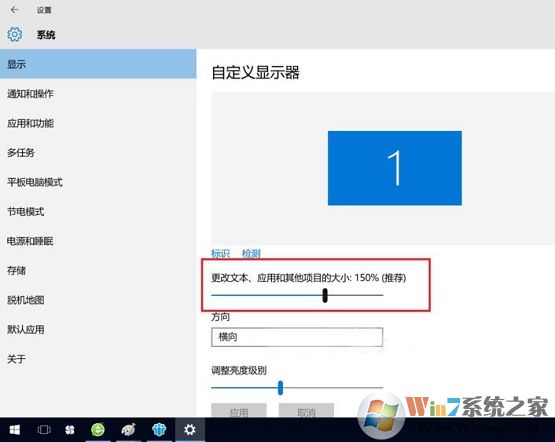
Task: Open 存储 settings page
Action: coord(98,271)
